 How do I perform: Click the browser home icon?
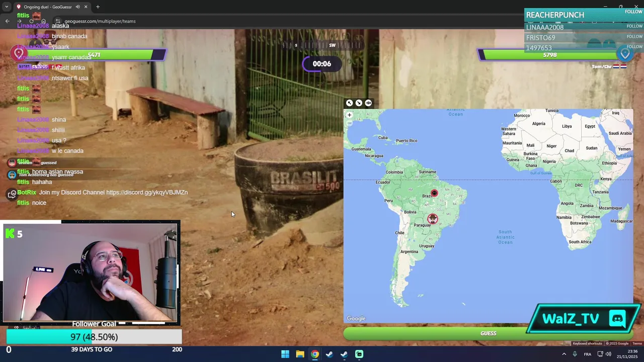[43, 21]
